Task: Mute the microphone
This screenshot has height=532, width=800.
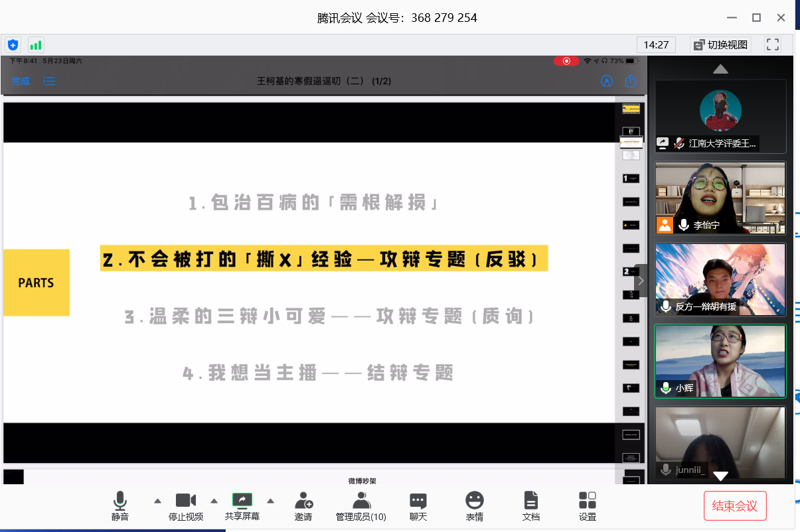Action: pos(120,505)
